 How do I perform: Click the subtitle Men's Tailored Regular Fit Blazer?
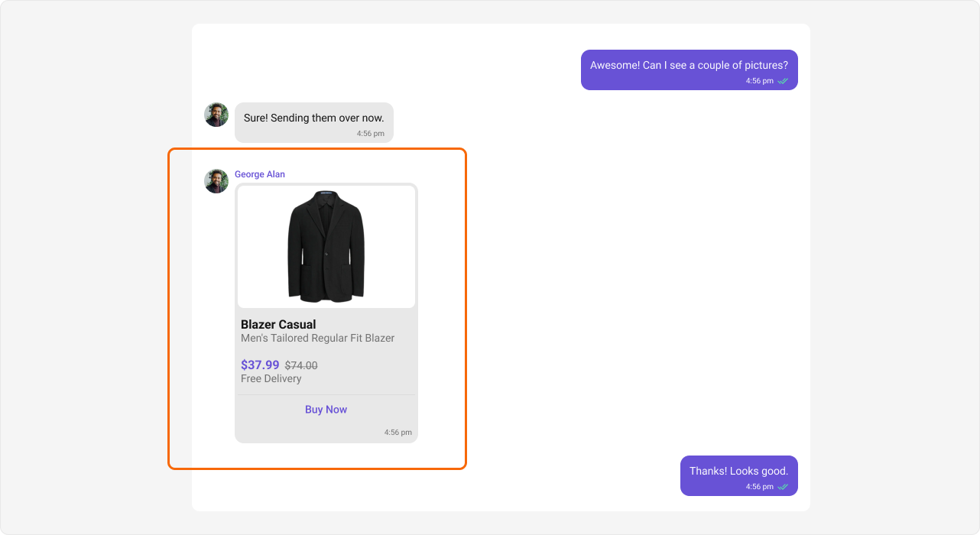pyautogui.click(x=317, y=338)
